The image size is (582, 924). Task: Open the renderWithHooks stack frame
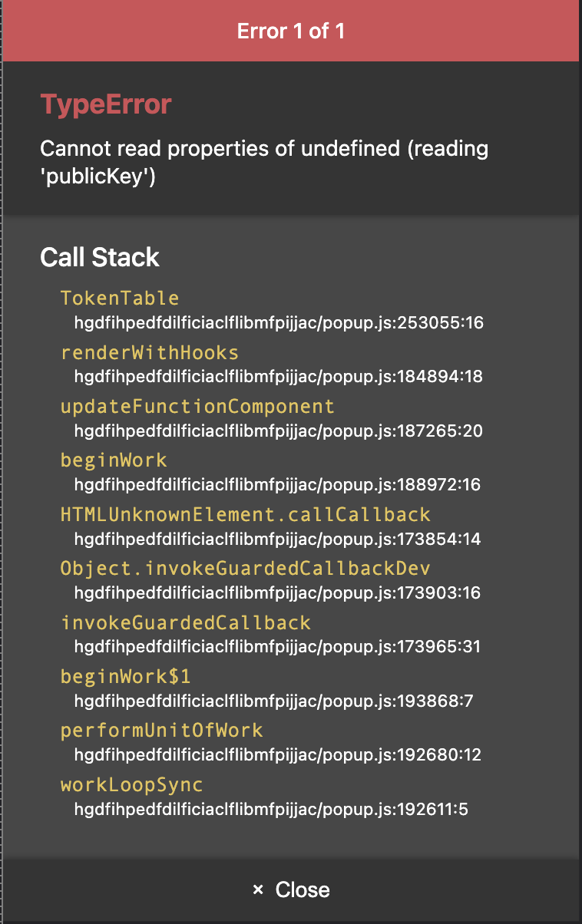tap(150, 353)
